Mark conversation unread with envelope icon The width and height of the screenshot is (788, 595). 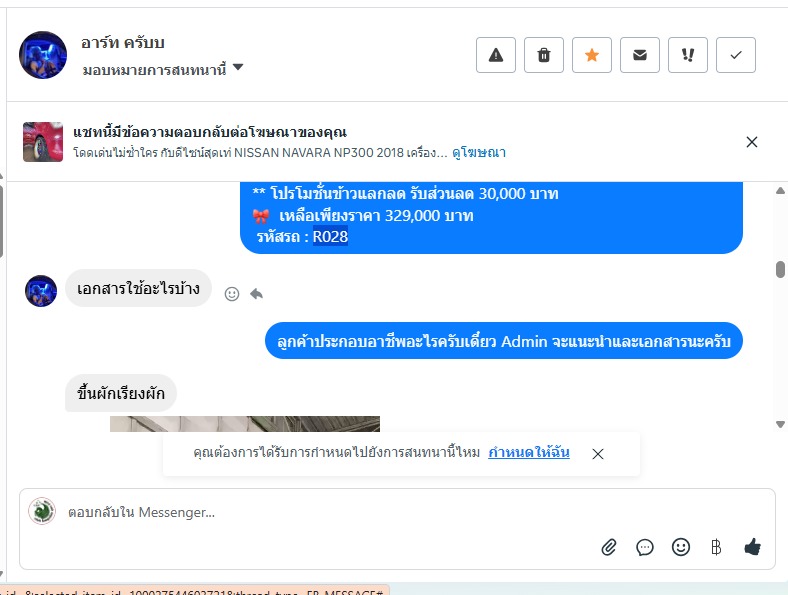pyautogui.click(x=640, y=55)
